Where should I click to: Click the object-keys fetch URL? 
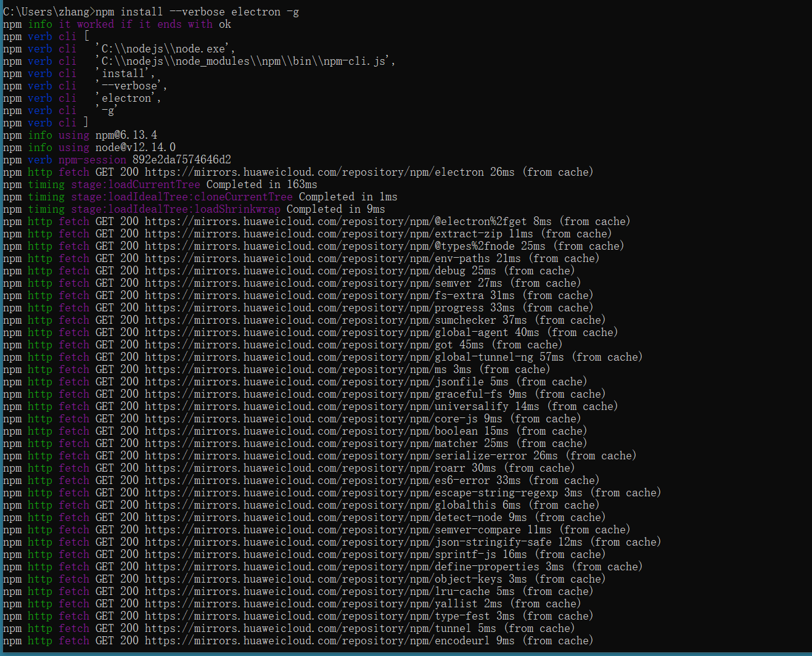click(324, 579)
